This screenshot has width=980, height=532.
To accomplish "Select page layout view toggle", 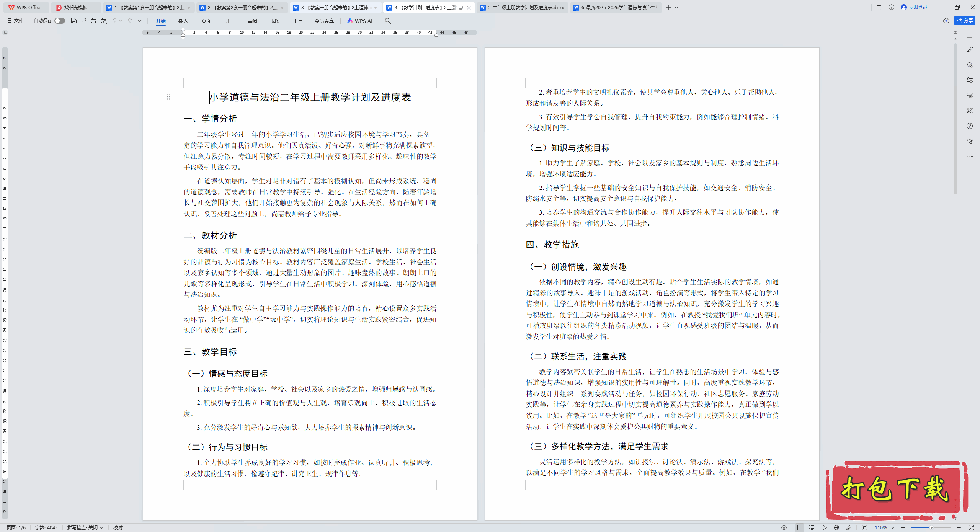I will pyautogui.click(x=800, y=527).
